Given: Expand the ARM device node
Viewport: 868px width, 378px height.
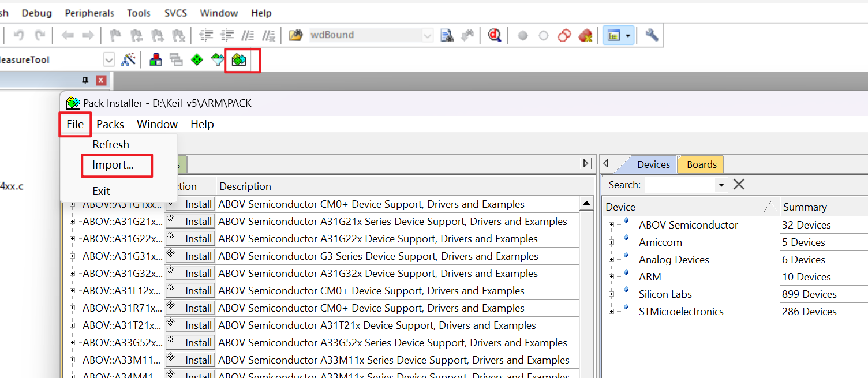Looking at the screenshot, I should (x=611, y=277).
